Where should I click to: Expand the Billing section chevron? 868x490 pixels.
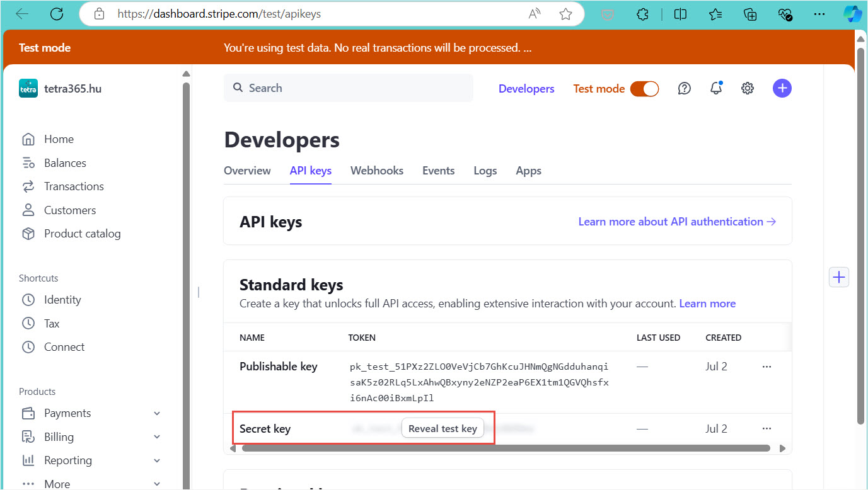pos(157,437)
